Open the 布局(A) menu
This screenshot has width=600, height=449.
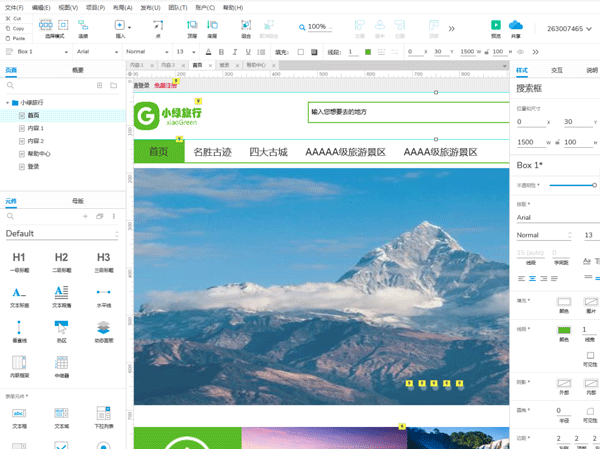click(x=124, y=6)
